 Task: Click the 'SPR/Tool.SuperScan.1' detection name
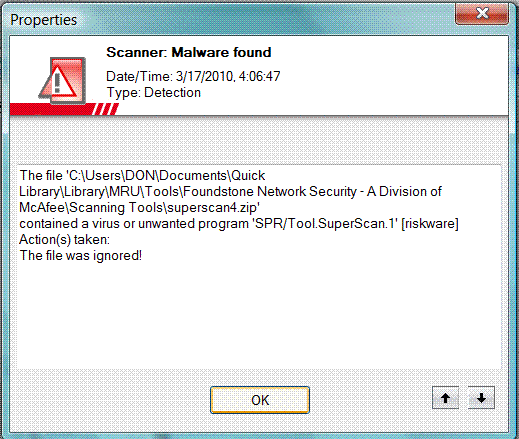click(x=325, y=223)
